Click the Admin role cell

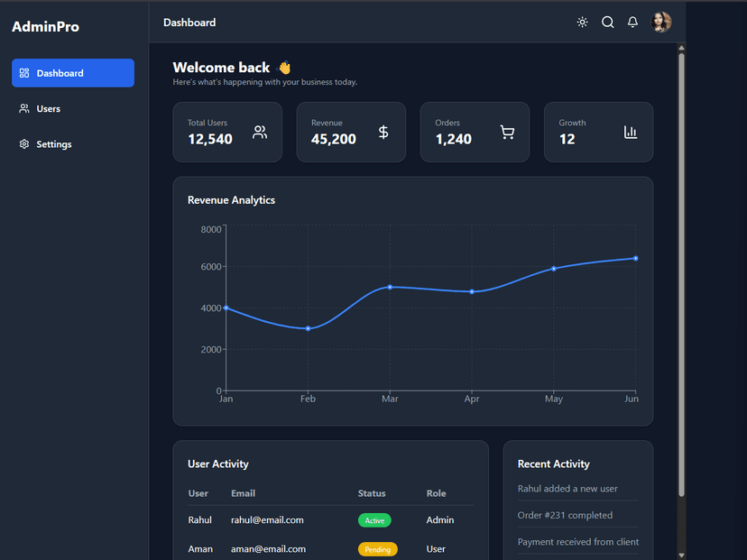point(439,520)
